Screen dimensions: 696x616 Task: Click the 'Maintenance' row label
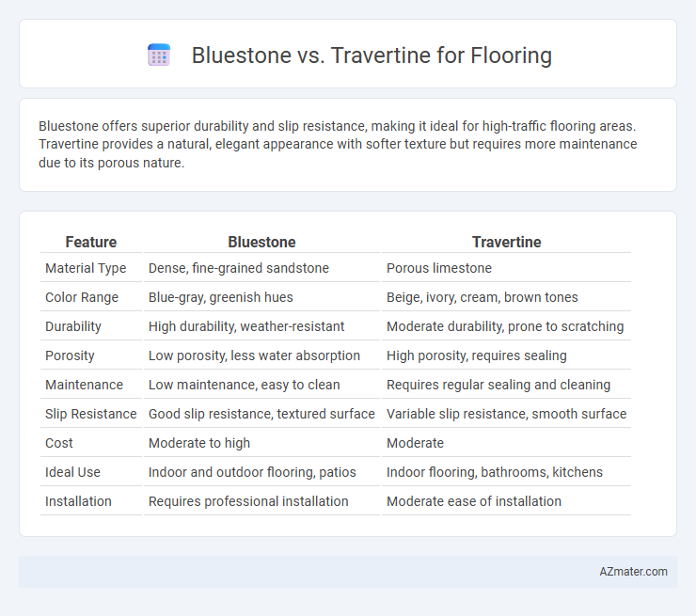84,385
